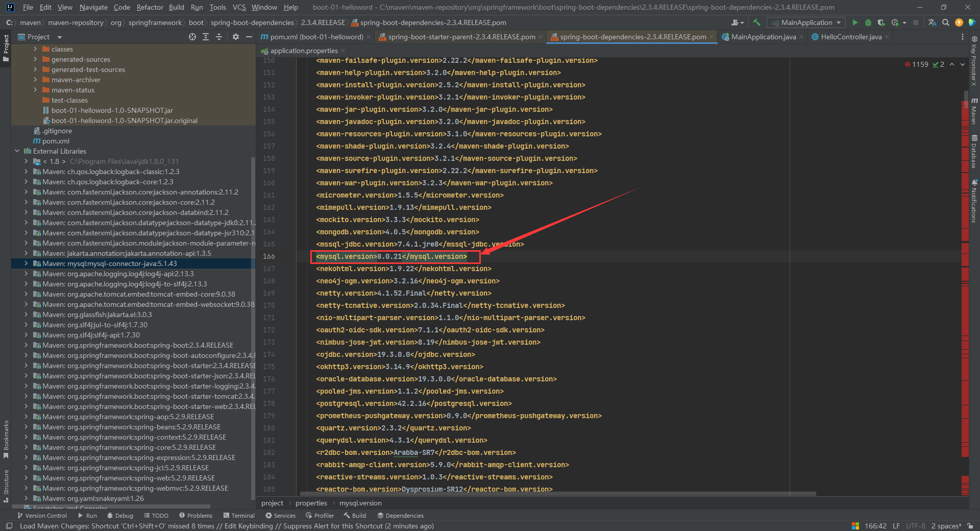Run with Coverage using the shield icon
Screen dimensions: 980x531
point(881,22)
